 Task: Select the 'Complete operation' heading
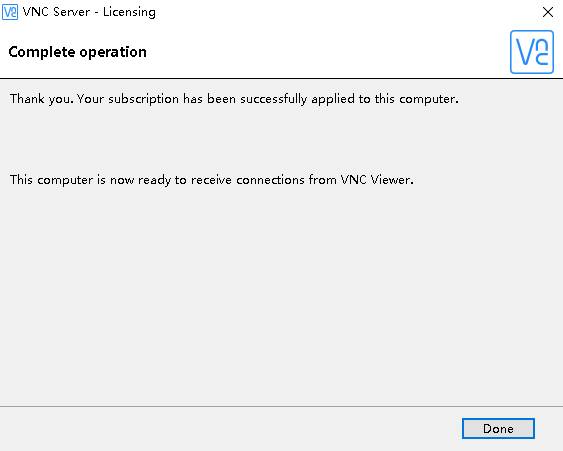78,52
